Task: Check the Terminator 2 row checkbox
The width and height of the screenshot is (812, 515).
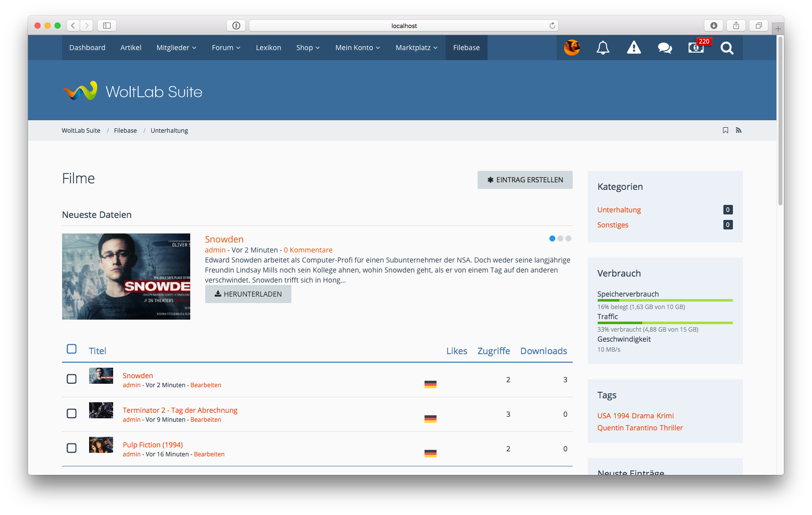Action: coord(72,413)
